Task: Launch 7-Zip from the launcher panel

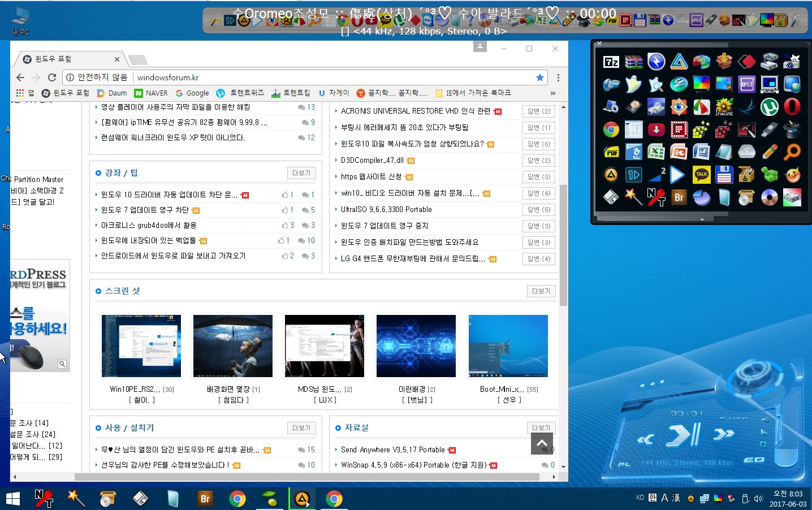Action: (611, 62)
